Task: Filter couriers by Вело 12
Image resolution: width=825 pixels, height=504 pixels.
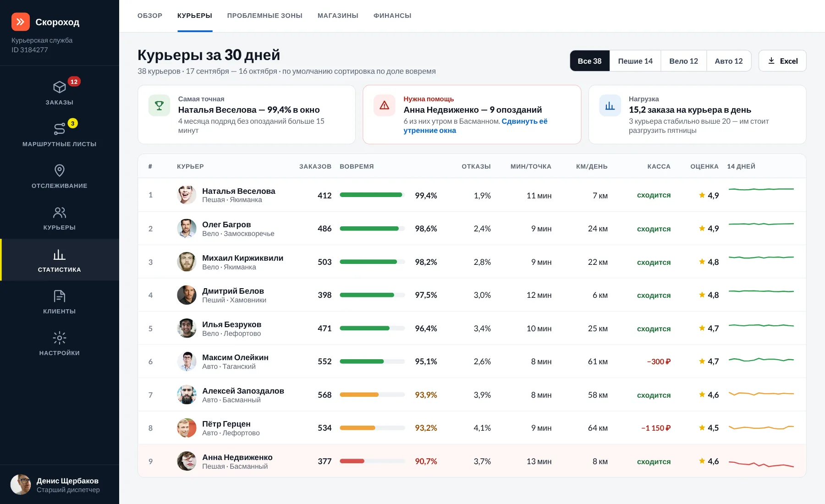Action: (683, 60)
